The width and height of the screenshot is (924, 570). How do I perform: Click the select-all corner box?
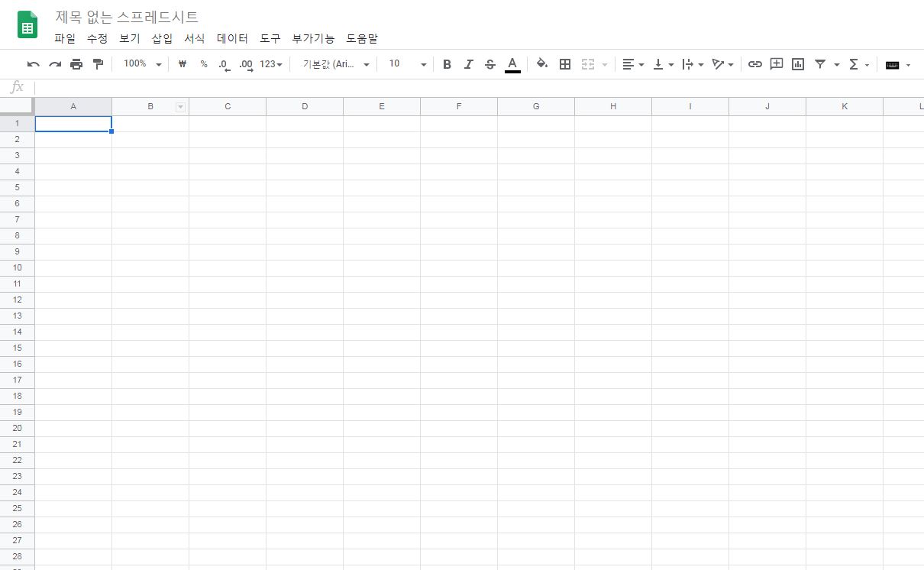coord(17,106)
